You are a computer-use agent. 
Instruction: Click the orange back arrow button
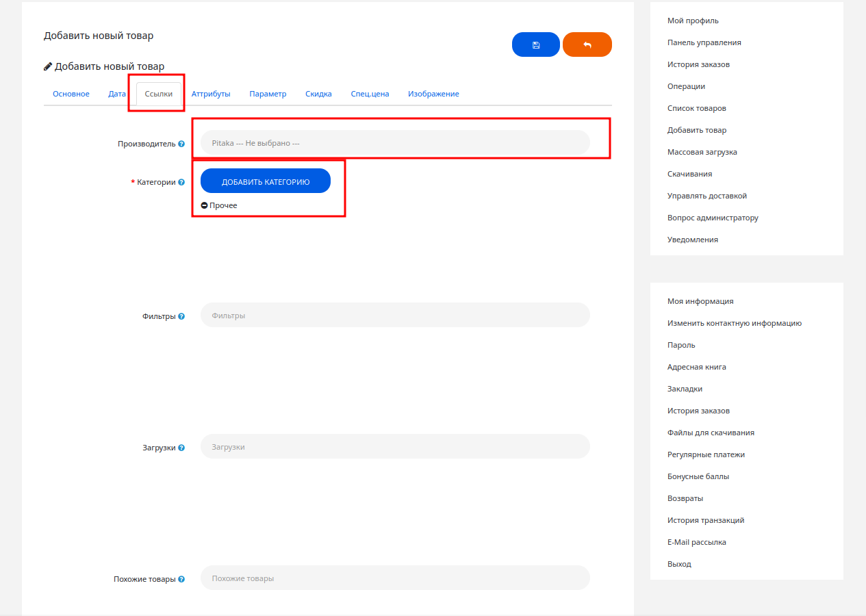tap(587, 44)
